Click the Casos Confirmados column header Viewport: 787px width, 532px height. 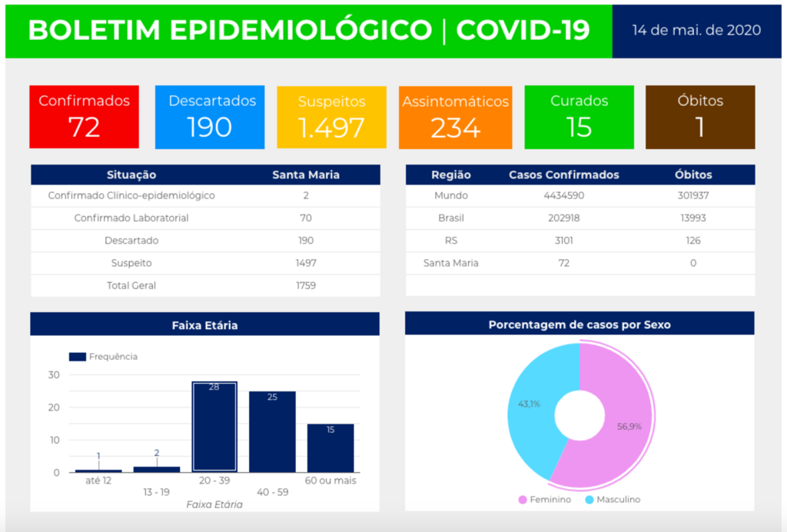pyautogui.click(x=563, y=175)
